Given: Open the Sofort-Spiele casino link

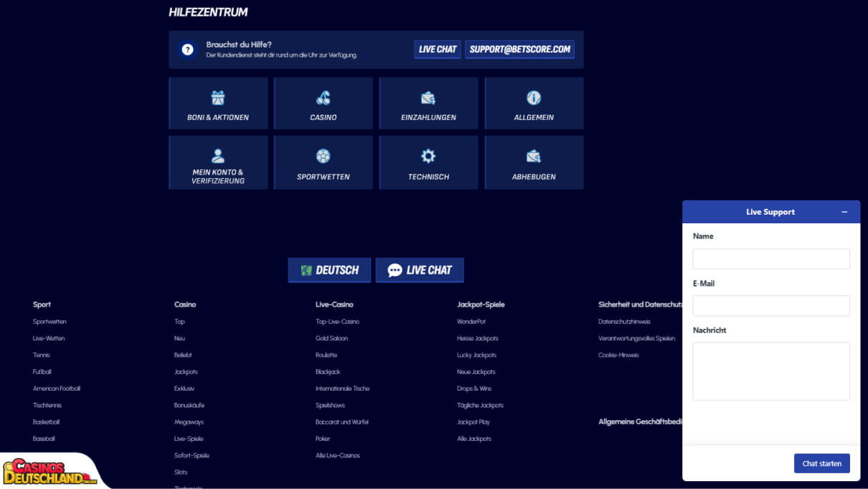Looking at the screenshot, I should click(192, 455).
